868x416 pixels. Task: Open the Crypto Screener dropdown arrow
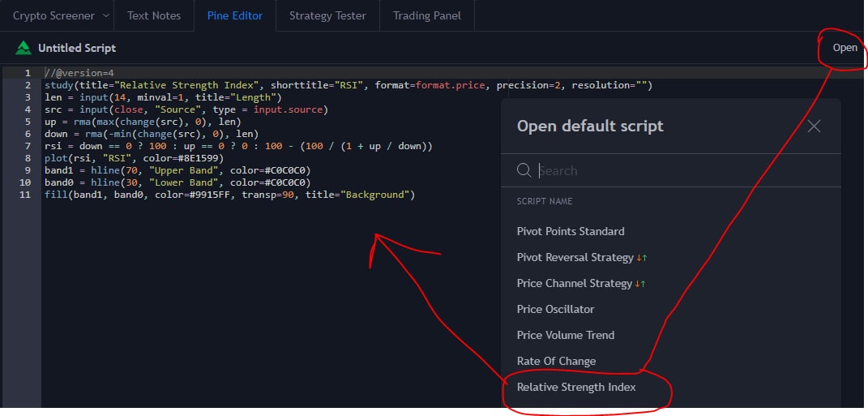[x=106, y=15]
